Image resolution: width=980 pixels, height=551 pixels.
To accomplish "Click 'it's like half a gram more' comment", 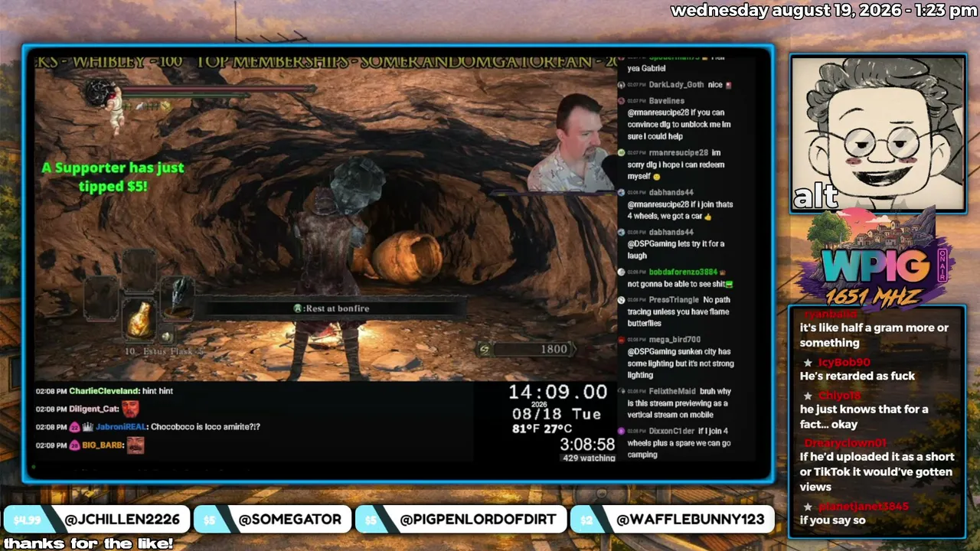I will (874, 335).
